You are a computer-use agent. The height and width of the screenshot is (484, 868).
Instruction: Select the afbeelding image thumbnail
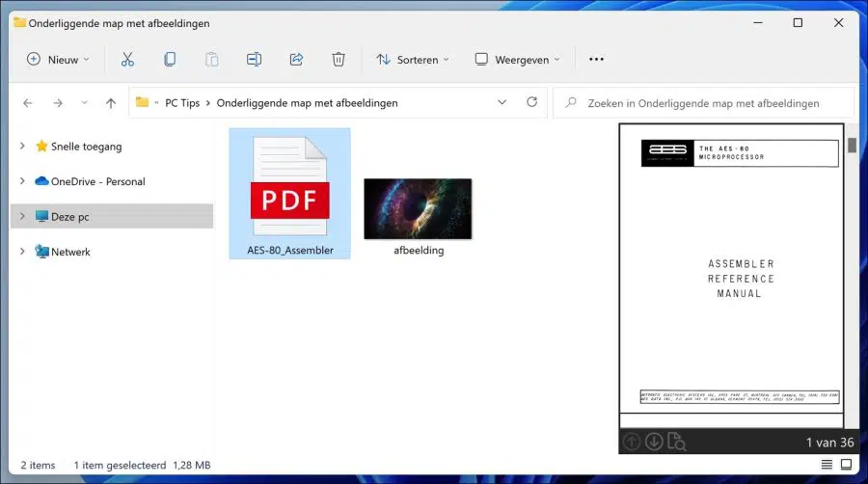418,209
